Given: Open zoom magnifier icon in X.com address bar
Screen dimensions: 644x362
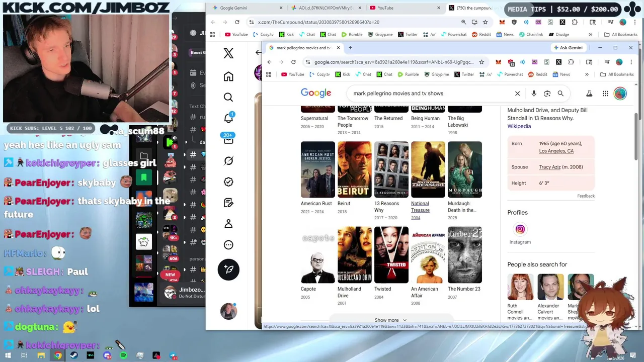Looking at the screenshot, I should point(463,22).
